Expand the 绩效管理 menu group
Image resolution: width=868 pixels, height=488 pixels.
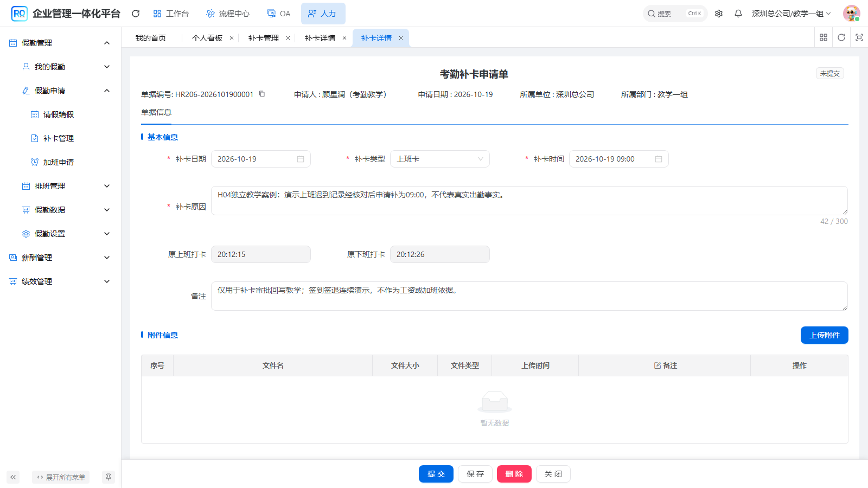point(107,281)
